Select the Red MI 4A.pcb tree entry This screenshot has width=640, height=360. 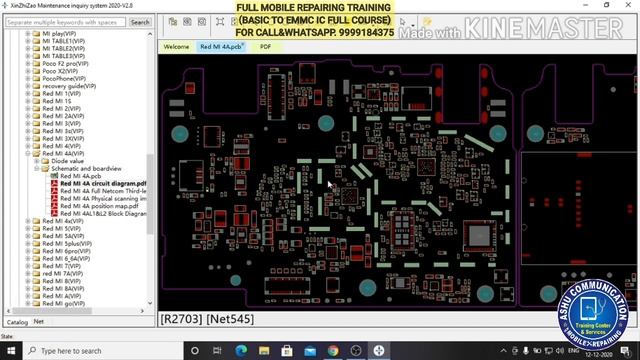tap(80, 176)
